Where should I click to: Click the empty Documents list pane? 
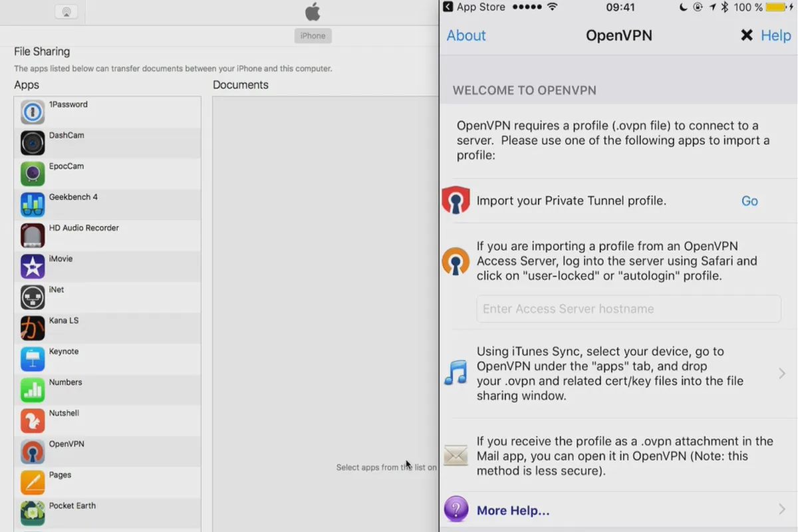(325, 314)
